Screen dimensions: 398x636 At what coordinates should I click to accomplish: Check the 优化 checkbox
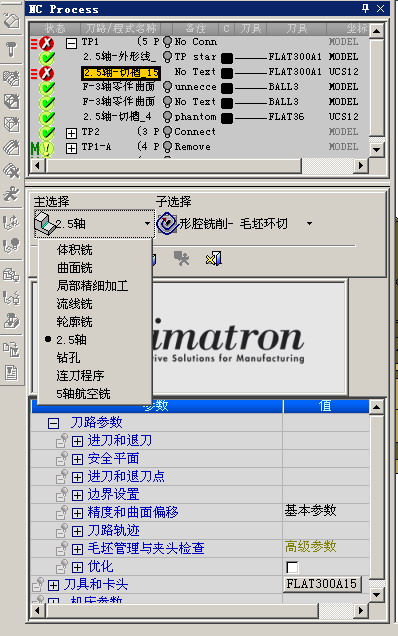[x=292, y=567]
